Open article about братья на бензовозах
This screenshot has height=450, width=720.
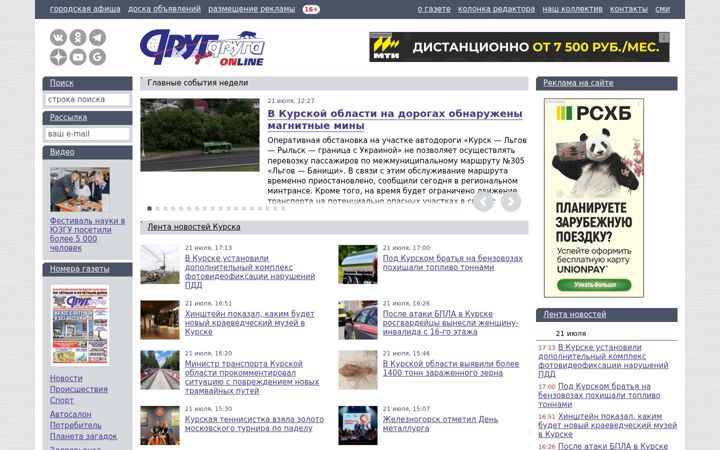coord(453,263)
